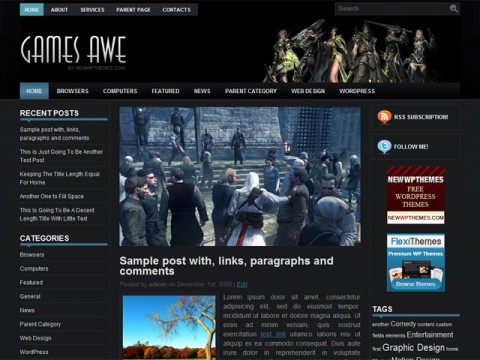Go to the Services page
The width and height of the screenshot is (480, 360).
[92, 10]
